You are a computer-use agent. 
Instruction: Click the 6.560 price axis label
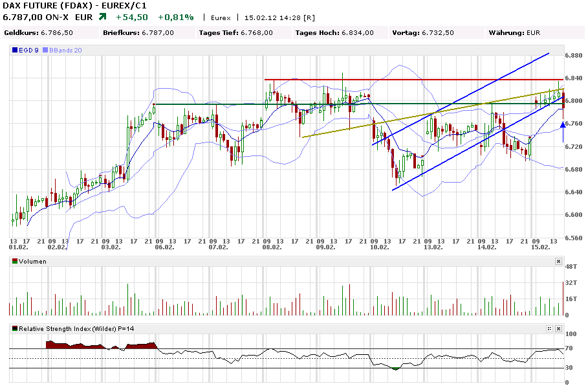click(x=574, y=238)
